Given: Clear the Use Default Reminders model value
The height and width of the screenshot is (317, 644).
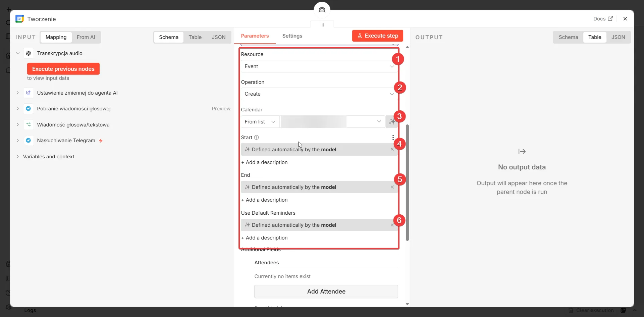Looking at the screenshot, I should pos(392,225).
